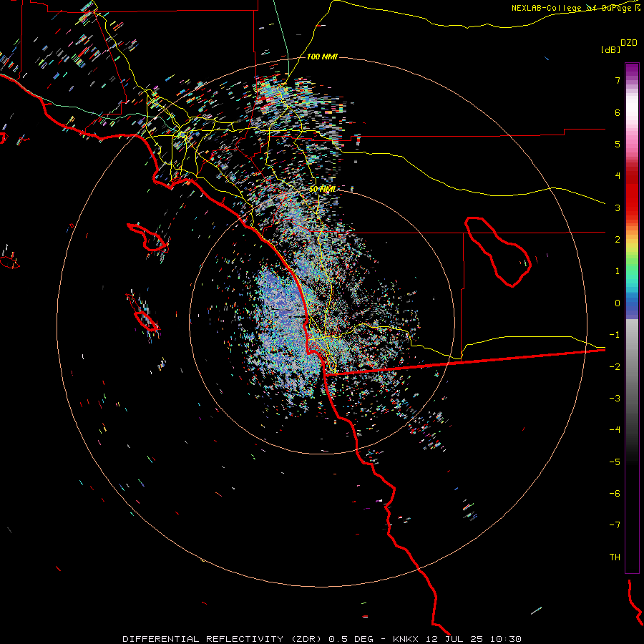Select the 4 value on the scale
Viewport: 644px width, 644px height.
tap(618, 176)
